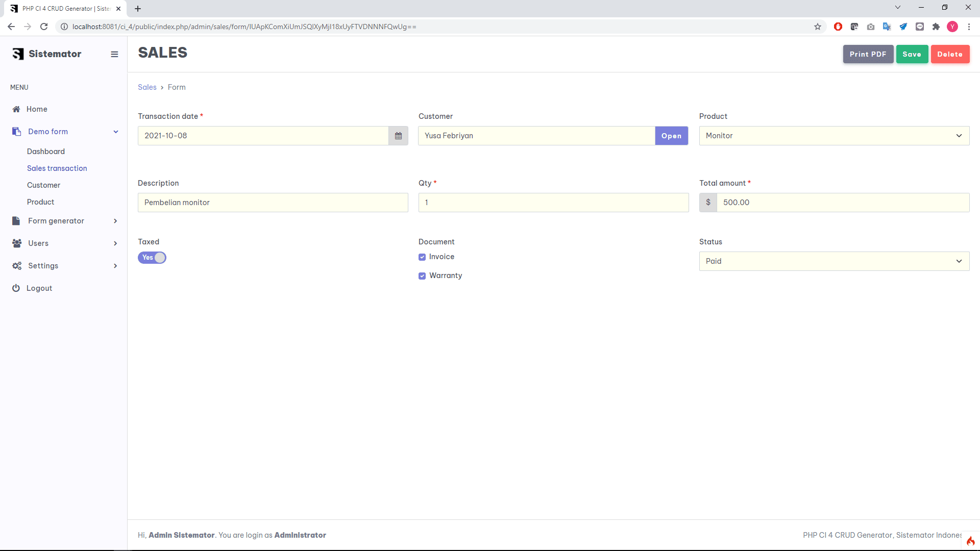
Task: Go to Dashboard in the sidebar
Action: pyautogui.click(x=46, y=152)
